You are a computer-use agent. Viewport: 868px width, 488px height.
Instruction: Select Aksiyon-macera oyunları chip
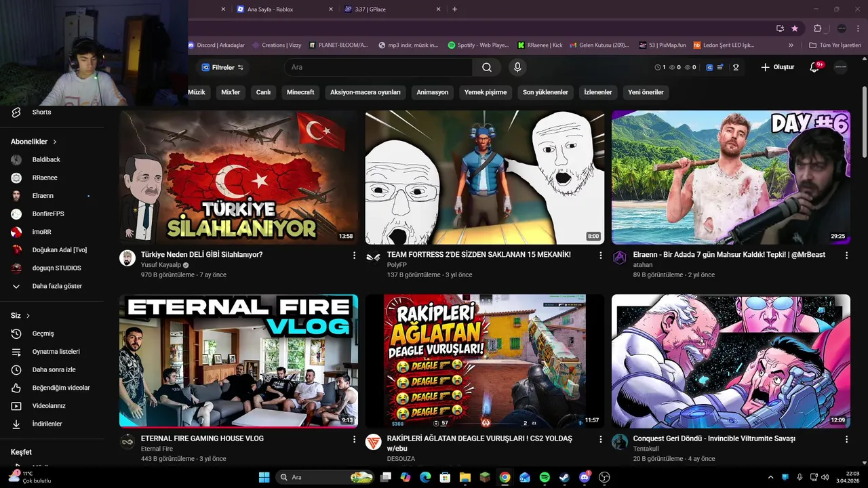click(366, 92)
